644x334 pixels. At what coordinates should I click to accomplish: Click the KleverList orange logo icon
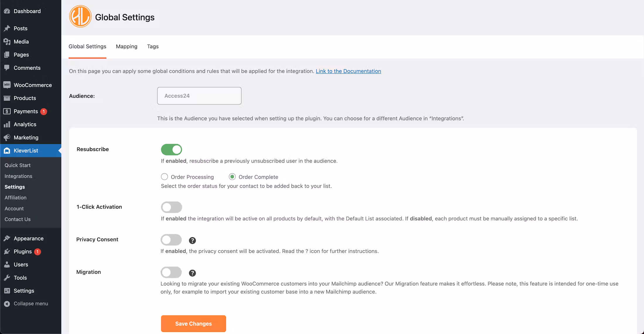point(80,17)
